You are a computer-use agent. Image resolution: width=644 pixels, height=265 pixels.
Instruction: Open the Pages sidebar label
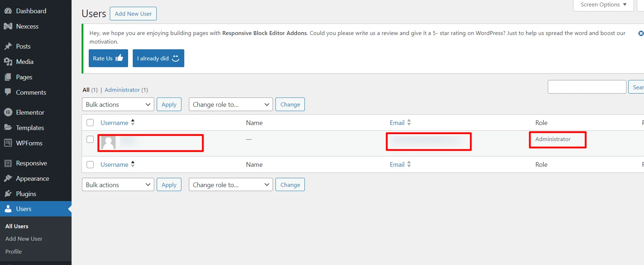tap(24, 77)
